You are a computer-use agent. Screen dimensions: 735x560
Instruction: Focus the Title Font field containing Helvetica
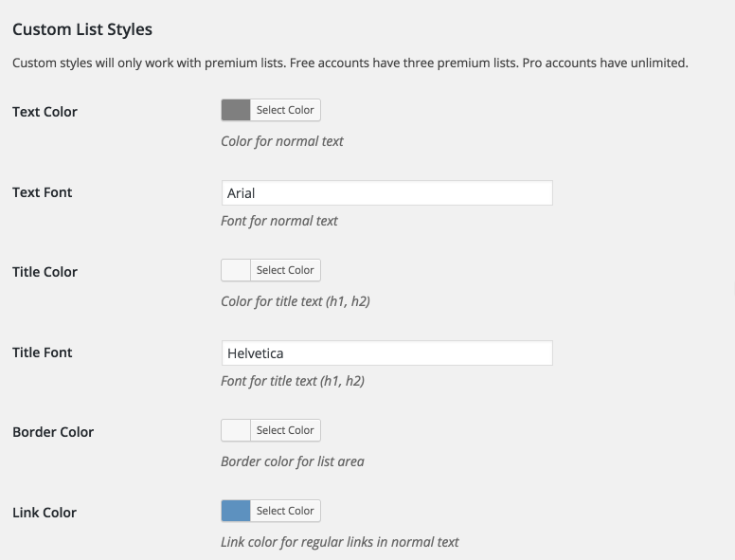(387, 353)
